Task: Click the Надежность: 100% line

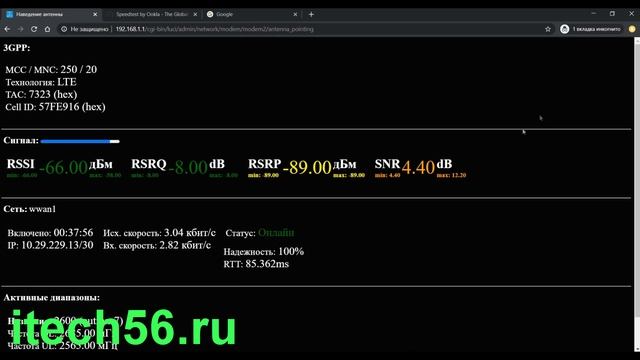Action: [264, 251]
